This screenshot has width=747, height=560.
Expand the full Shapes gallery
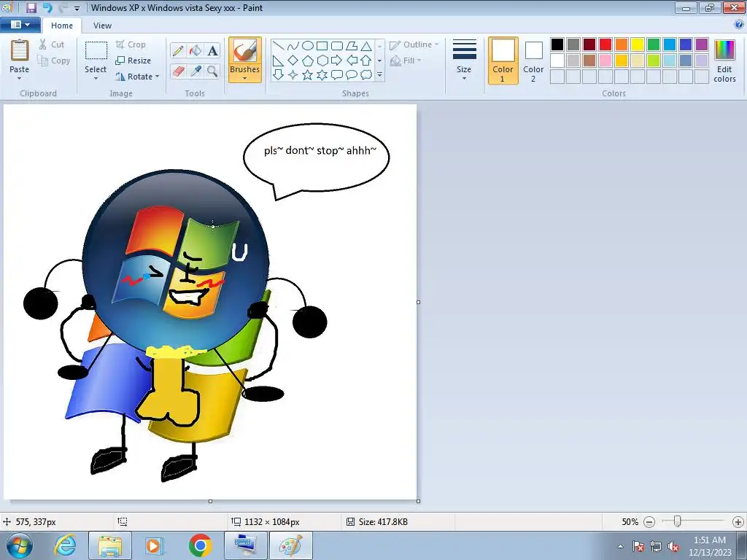pos(379,75)
